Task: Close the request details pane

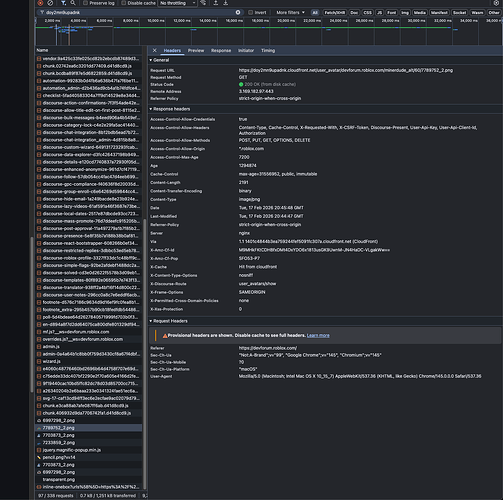Action: 155,50
